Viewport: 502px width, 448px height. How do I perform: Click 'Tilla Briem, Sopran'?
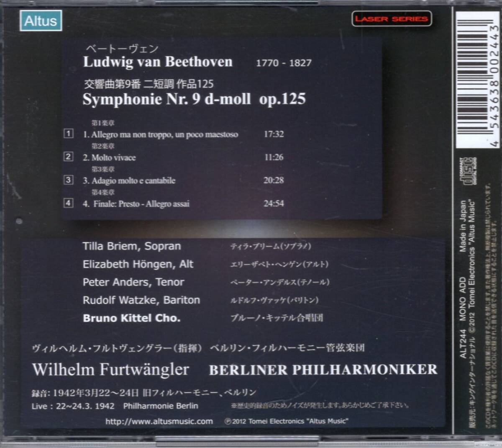[132, 246]
